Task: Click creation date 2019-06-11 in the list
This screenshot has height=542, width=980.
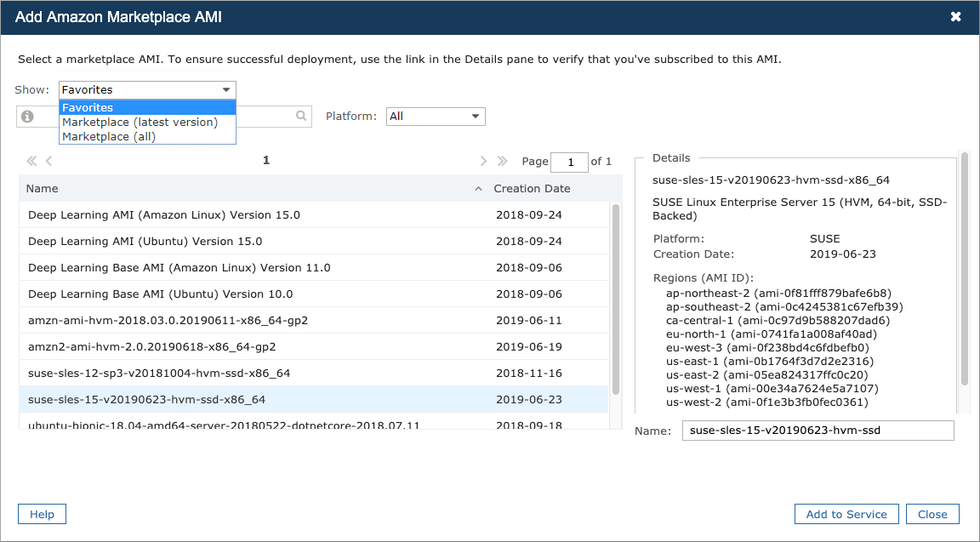Action: point(529,321)
